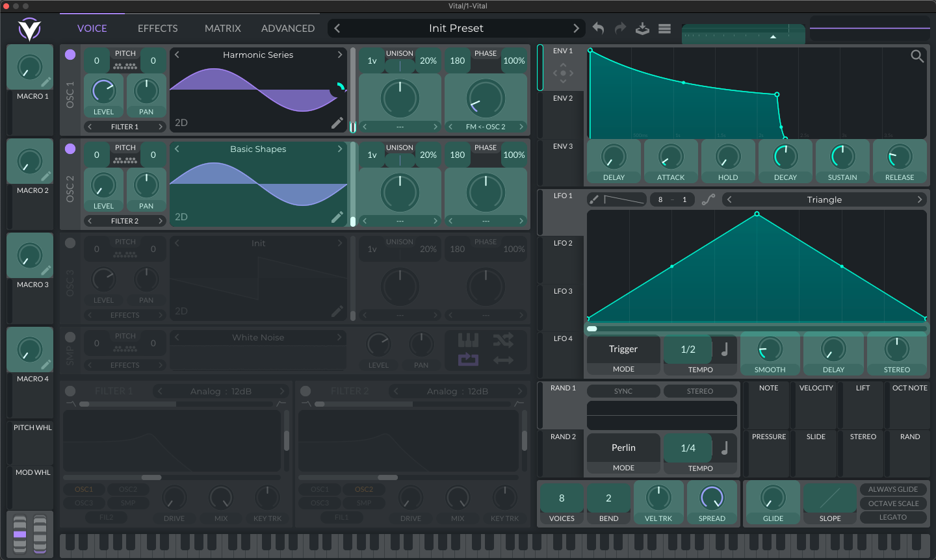Click the GLIDE knob
This screenshot has width=936, height=560.
coord(773,498)
